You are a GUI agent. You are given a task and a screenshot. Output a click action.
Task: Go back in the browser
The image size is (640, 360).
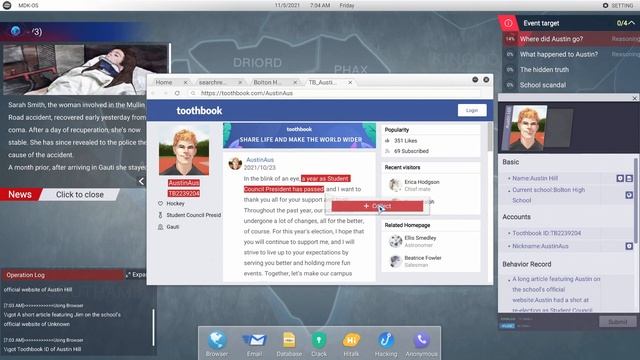coord(153,93)
